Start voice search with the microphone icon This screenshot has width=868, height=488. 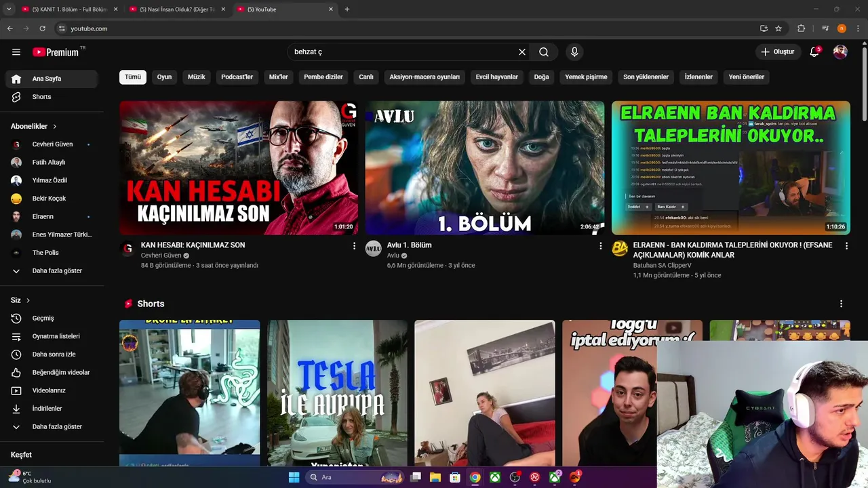pos(574,52)
